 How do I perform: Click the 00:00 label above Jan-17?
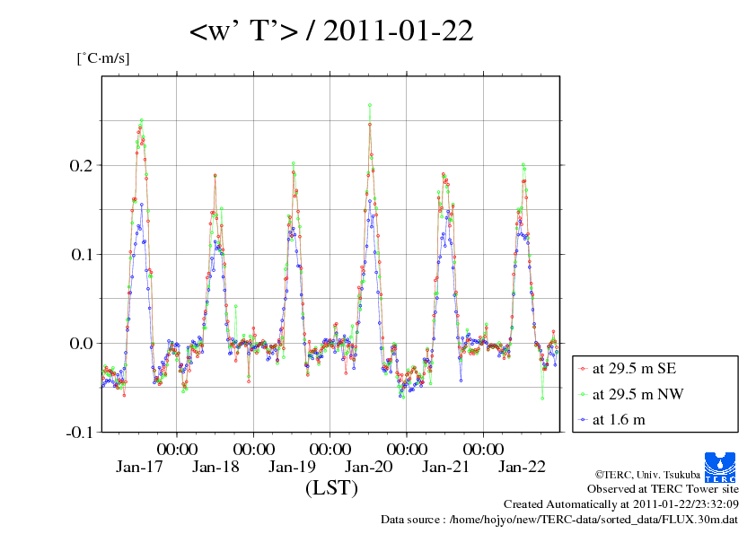(177, 449)
